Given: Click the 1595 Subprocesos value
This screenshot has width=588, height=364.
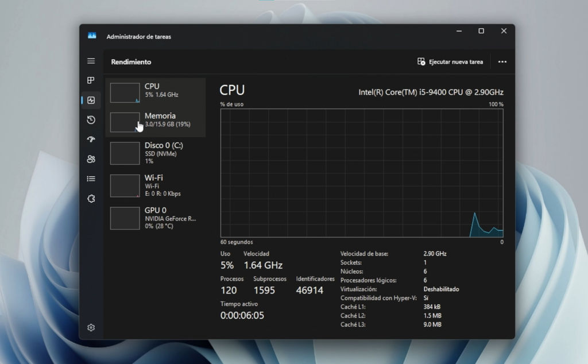Looking at the screenshot, I should click(264, 291).
